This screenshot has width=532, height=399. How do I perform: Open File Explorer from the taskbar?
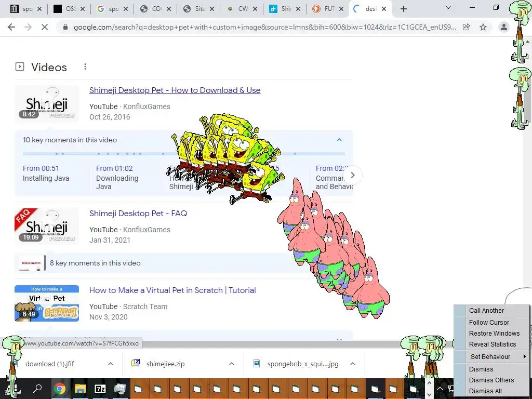80,389
